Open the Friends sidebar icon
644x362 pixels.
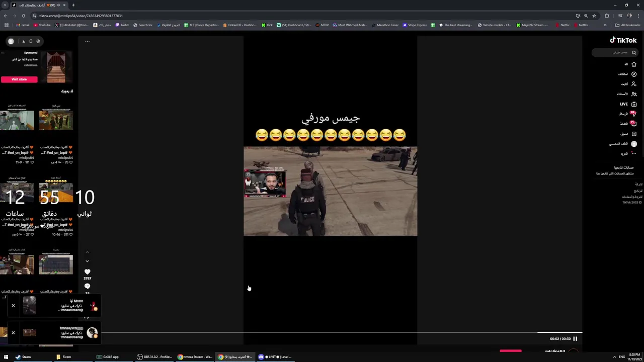[633, 94]
